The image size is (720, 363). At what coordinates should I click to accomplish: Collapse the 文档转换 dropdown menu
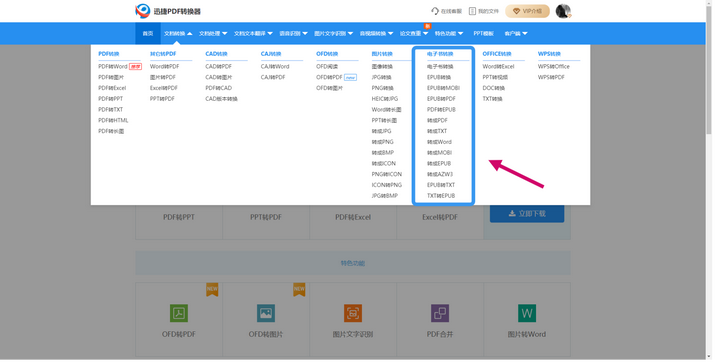[x=178, y=34]
